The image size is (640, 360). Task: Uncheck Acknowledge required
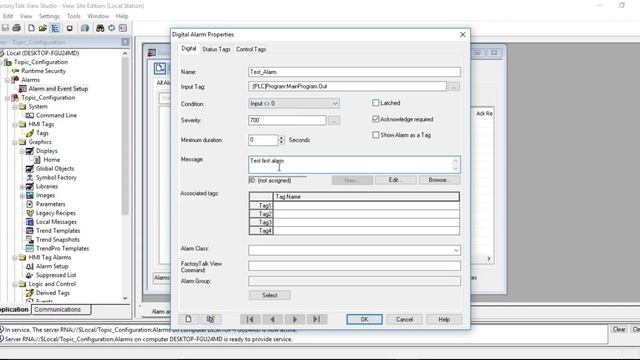point(376,119)
